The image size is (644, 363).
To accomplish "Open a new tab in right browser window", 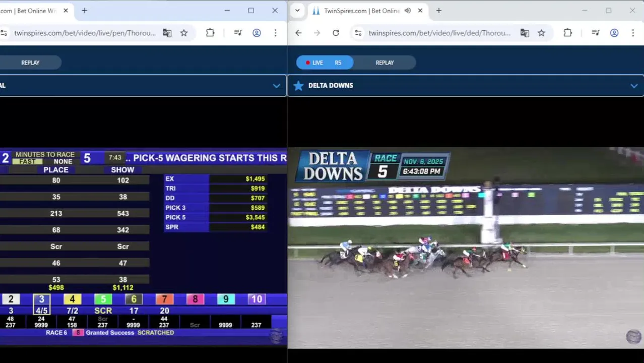I will (438, 11).
